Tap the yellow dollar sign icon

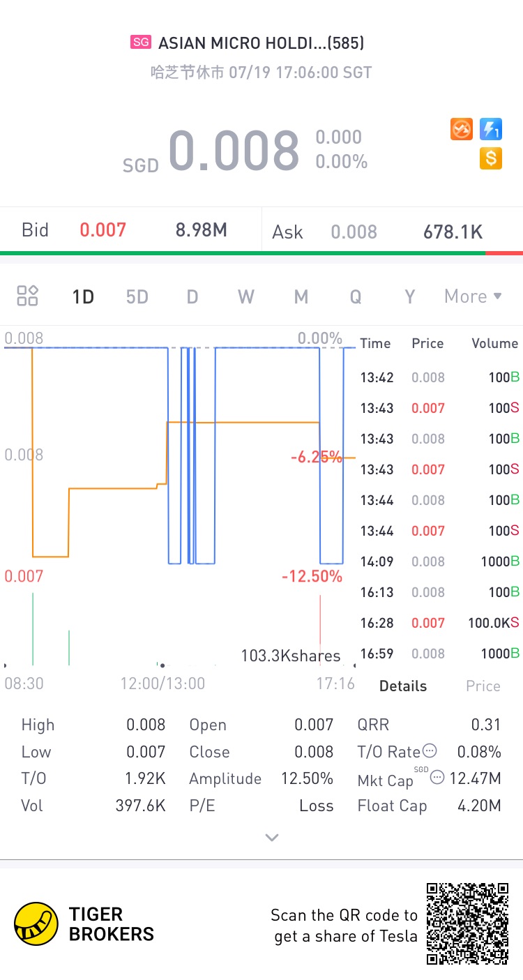click(491, 158)
